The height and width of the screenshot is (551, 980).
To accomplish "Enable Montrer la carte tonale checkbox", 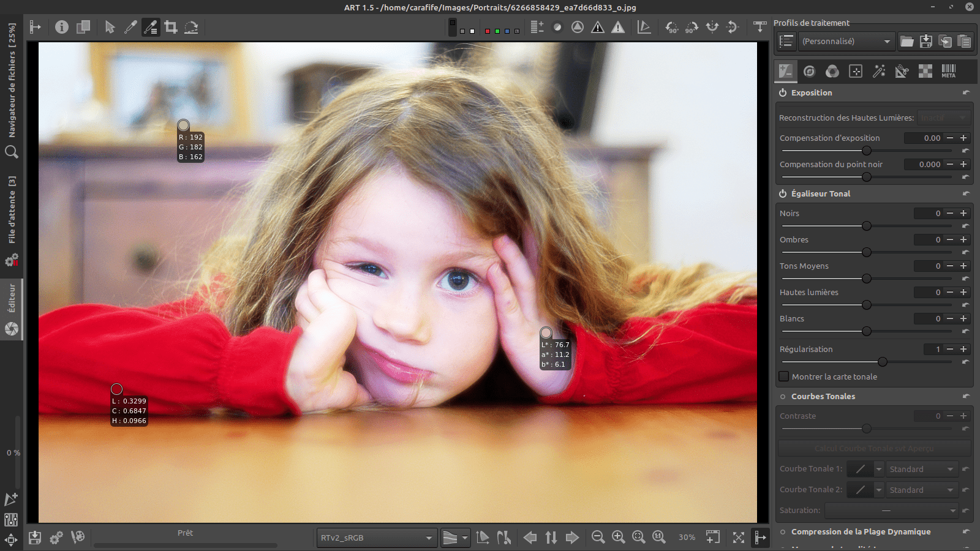I will [x=784, y=377].
